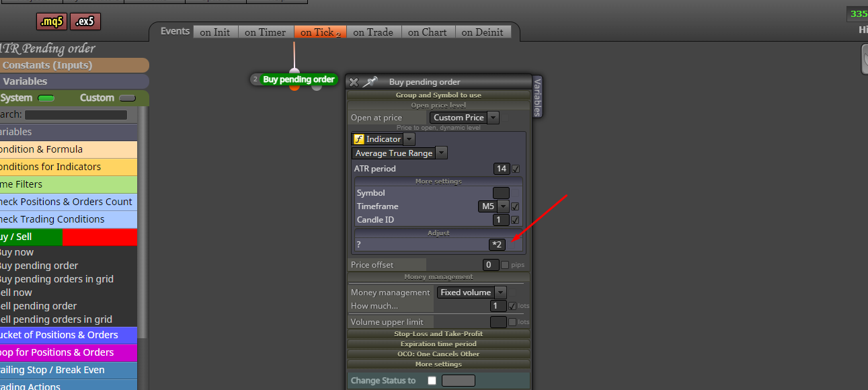Image resolution: width=868 pixels, height=390 pixels.
Task: Open the Conditions for Indicators category
Action: [69, 167]
